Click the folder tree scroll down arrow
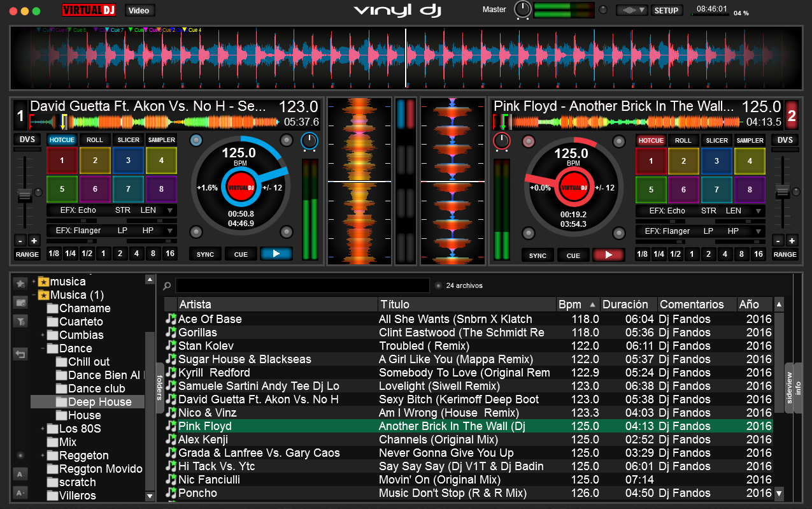812x509 pixels. tap(150, 496)
